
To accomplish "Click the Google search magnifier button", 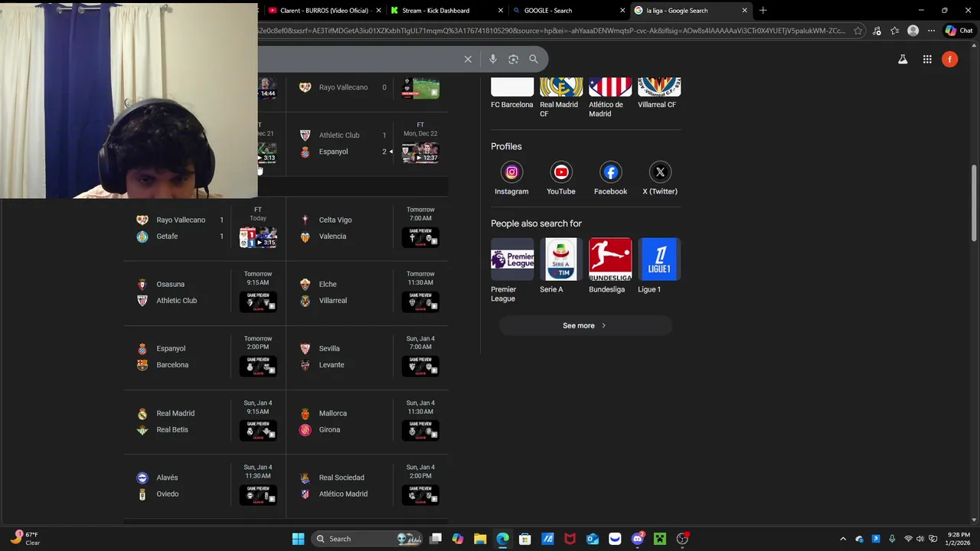I will click(x=534, y=59).
